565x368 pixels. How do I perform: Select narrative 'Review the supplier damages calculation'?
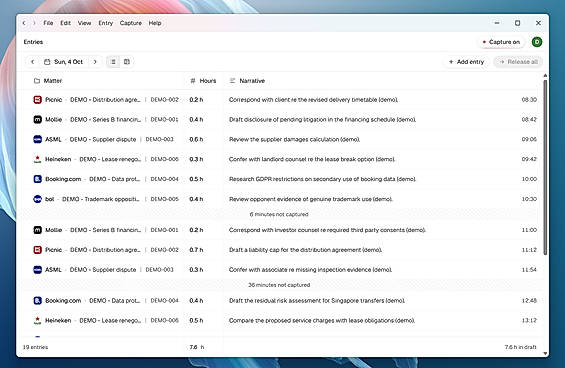coord(295,139)
